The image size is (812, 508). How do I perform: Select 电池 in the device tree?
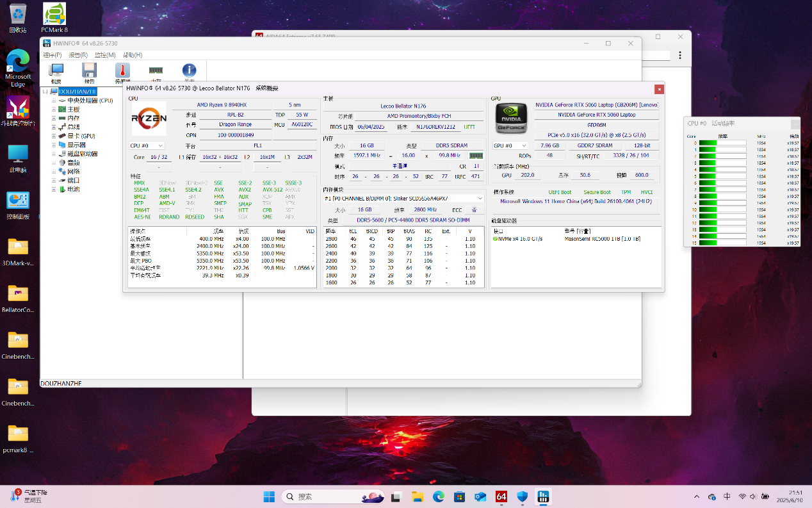coord(74,189)
